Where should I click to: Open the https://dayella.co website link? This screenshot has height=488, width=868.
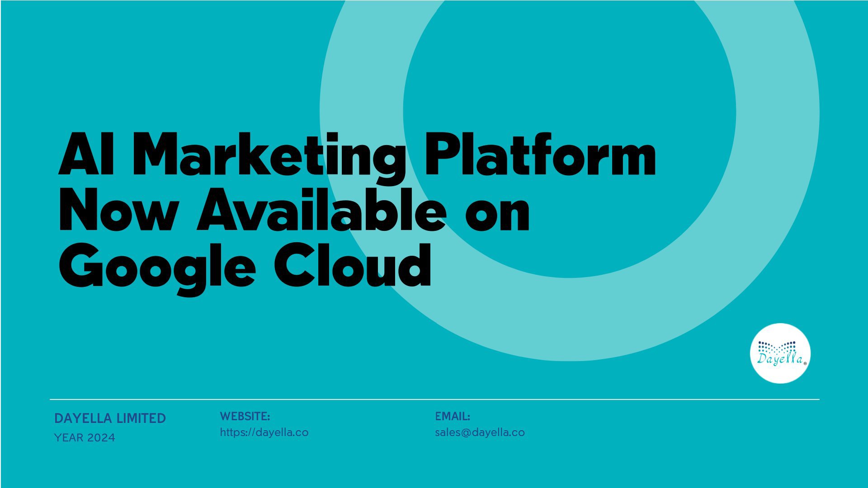click(264, 432)
